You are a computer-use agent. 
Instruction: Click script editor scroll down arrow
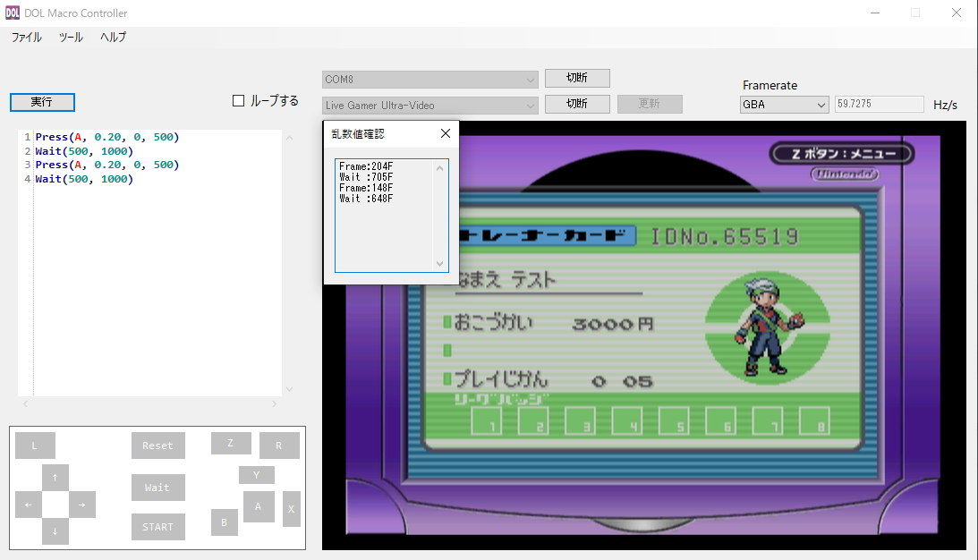[289, 389]
